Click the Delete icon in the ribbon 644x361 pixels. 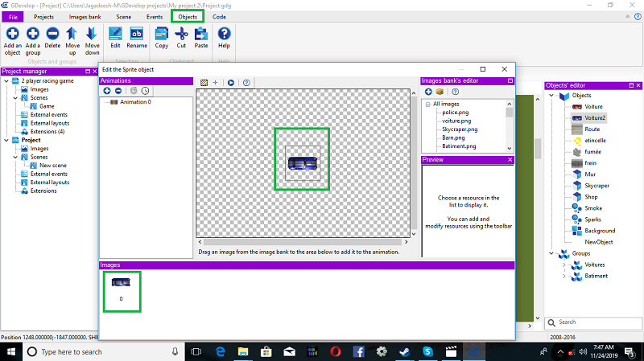(x=52, y=34)
